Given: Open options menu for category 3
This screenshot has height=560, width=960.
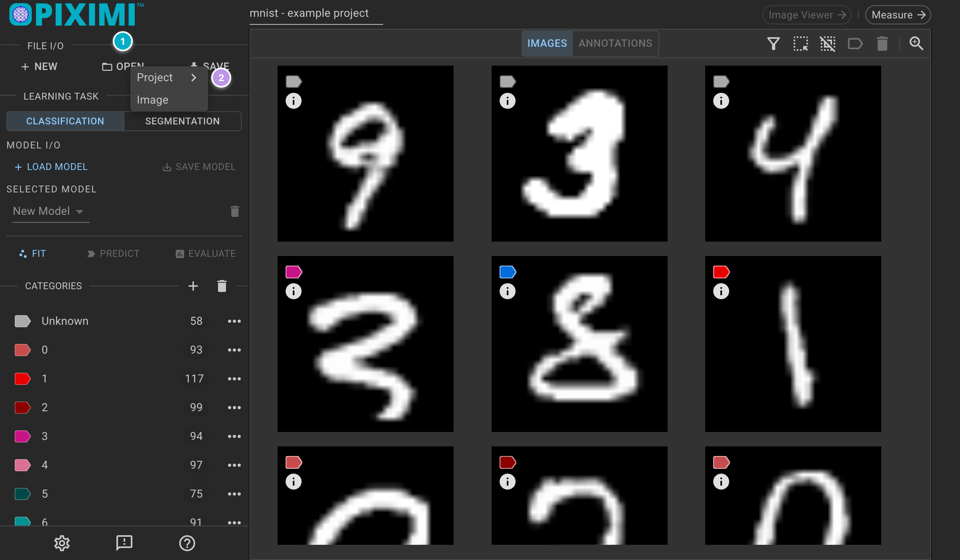Looking at the screenshot, I should pyautogui.click(x=234, y=436).
